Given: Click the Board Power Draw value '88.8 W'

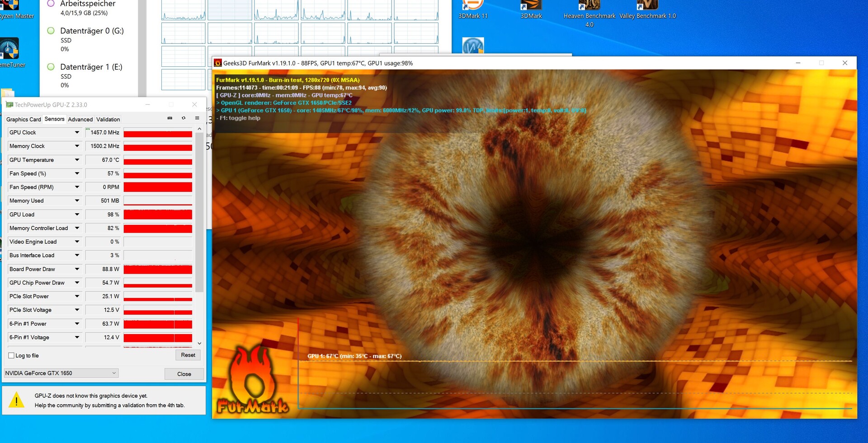Looking at the screenshot, I should tap(111, 269).
